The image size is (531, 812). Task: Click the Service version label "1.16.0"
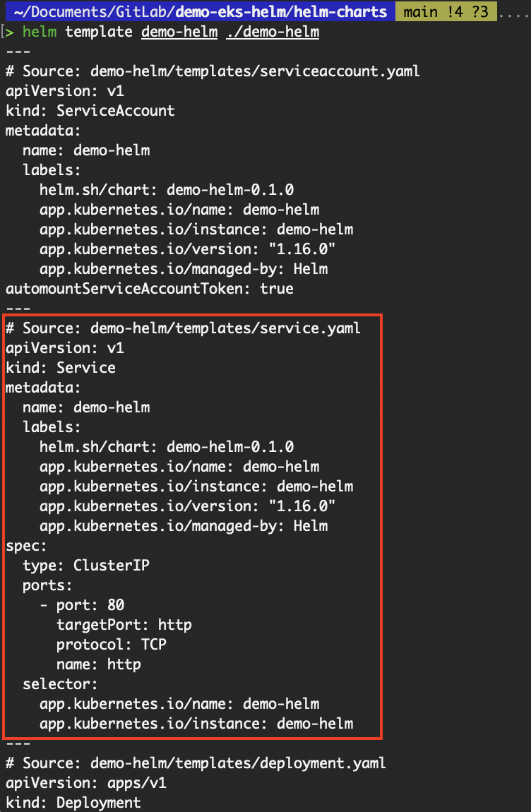click(x=302, y=506)
